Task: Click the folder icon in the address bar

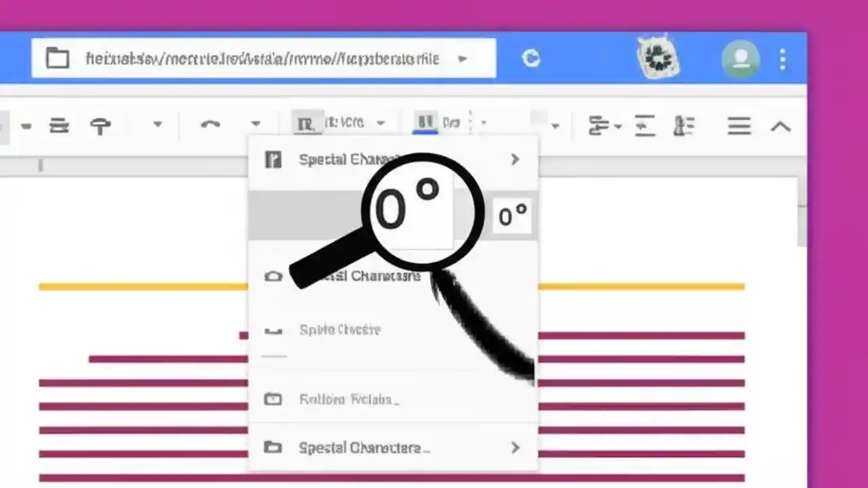Action: click(x=57, y=58)
